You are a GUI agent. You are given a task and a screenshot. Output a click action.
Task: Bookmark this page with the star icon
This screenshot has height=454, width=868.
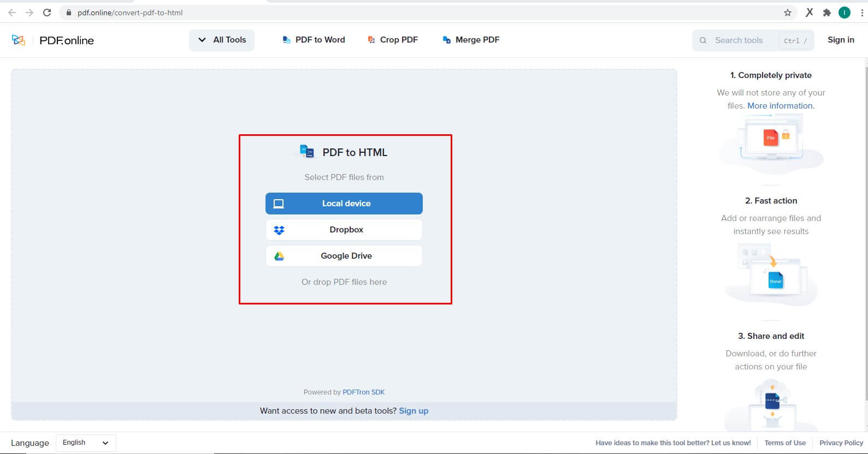[x=788, y=13]
